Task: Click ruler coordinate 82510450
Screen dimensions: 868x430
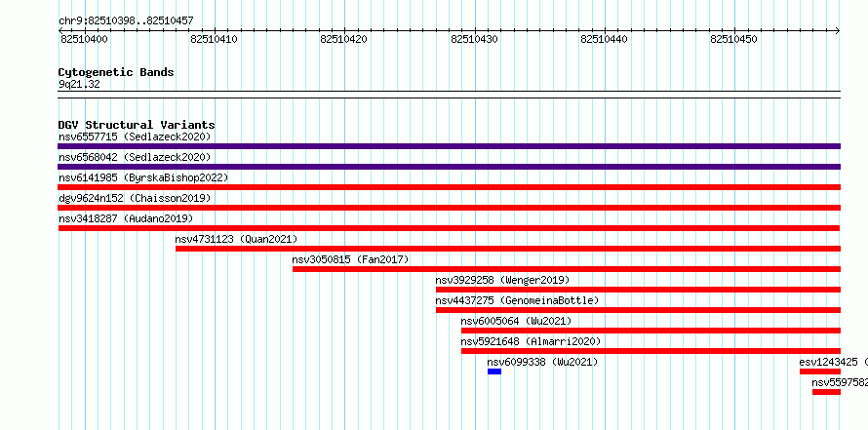Action: 734,39
